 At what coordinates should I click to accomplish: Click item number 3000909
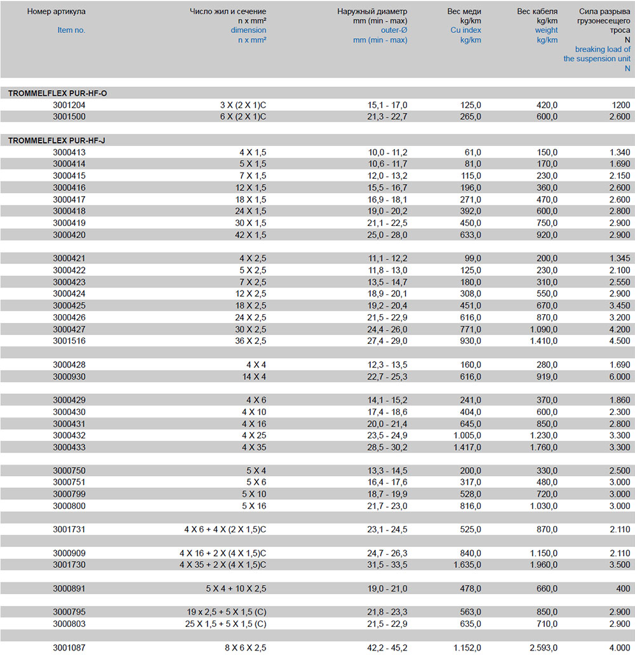coord(69,553)
